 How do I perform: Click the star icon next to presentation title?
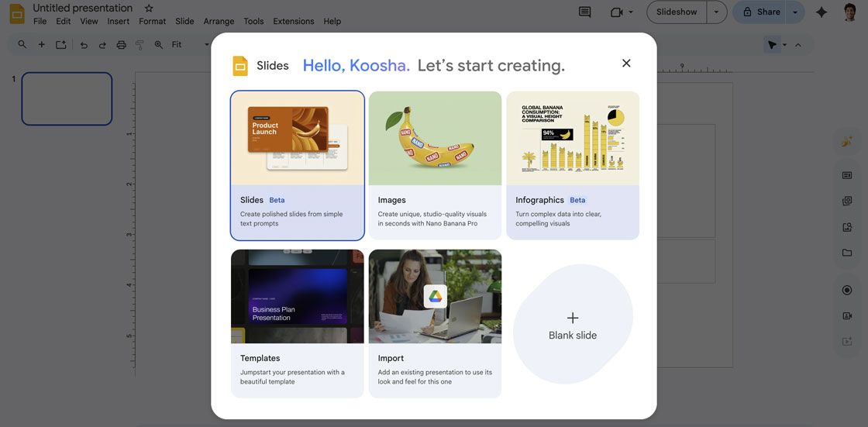coord(149,9)
